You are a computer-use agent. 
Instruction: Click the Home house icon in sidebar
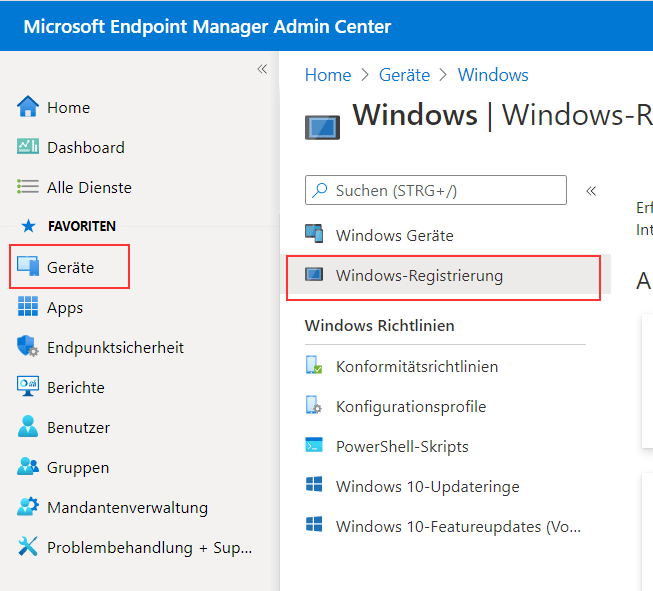tap(28, 107)
